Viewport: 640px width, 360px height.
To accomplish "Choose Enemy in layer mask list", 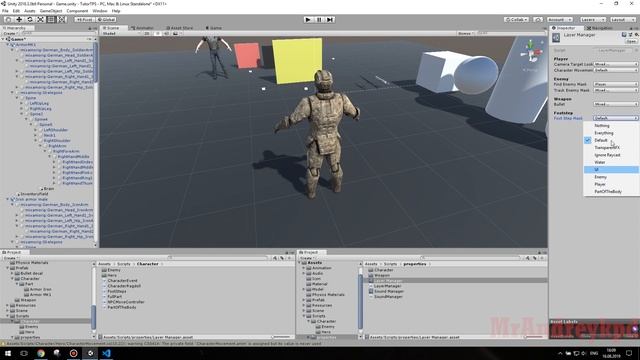I will 611,177.
